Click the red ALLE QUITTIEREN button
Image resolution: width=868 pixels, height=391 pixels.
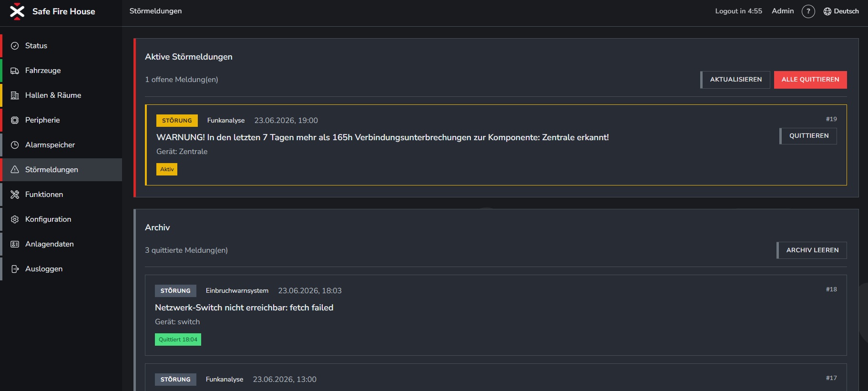(810, 80)
